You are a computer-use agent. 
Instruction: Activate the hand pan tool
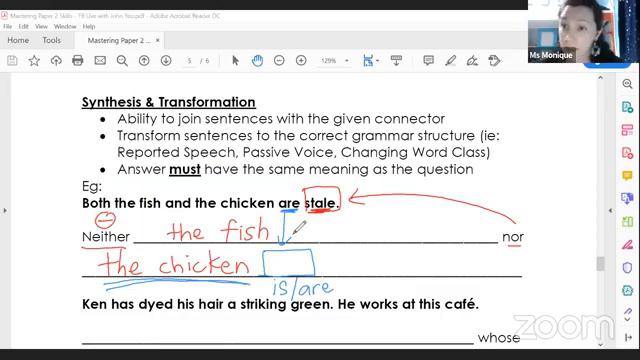pyautogui.click(x=257, y=61)
